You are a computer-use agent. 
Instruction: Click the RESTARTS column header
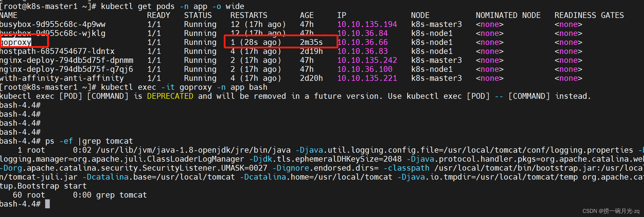pos(249,15)
